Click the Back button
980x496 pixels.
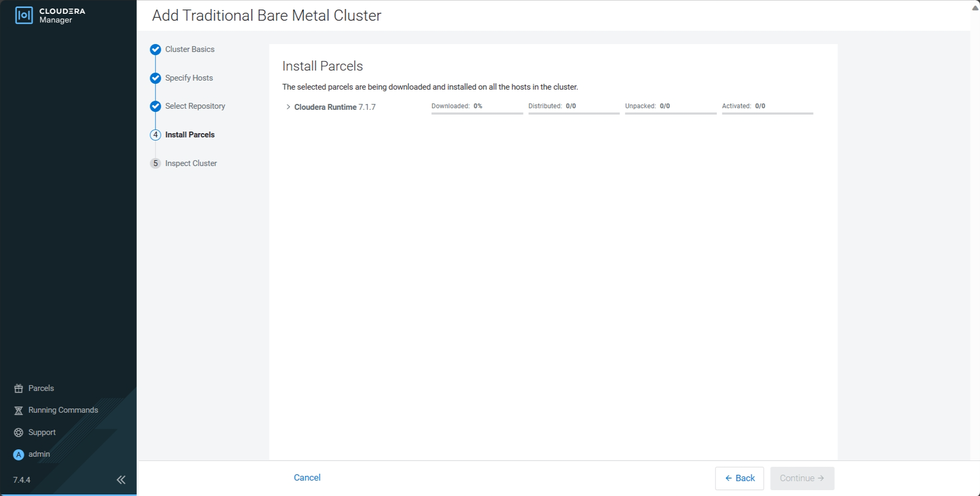(x=739, y=478)
